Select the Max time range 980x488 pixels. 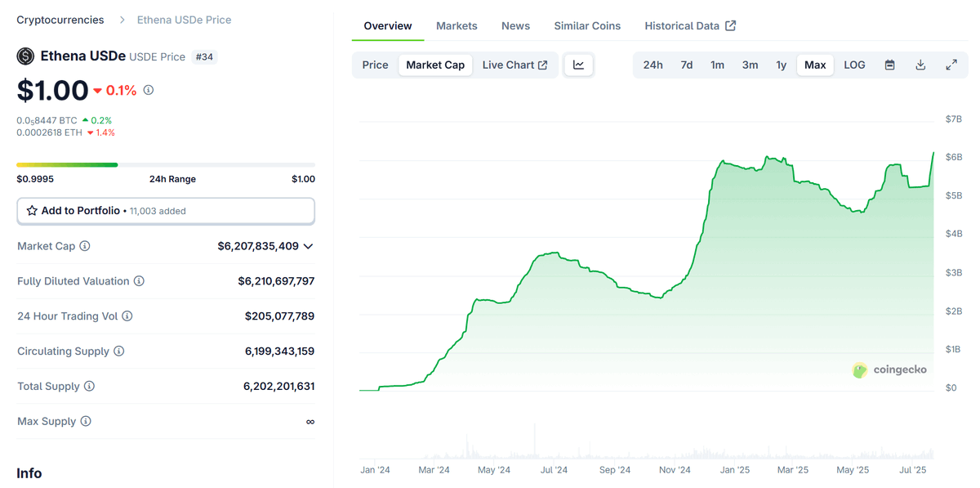(815, 65)
